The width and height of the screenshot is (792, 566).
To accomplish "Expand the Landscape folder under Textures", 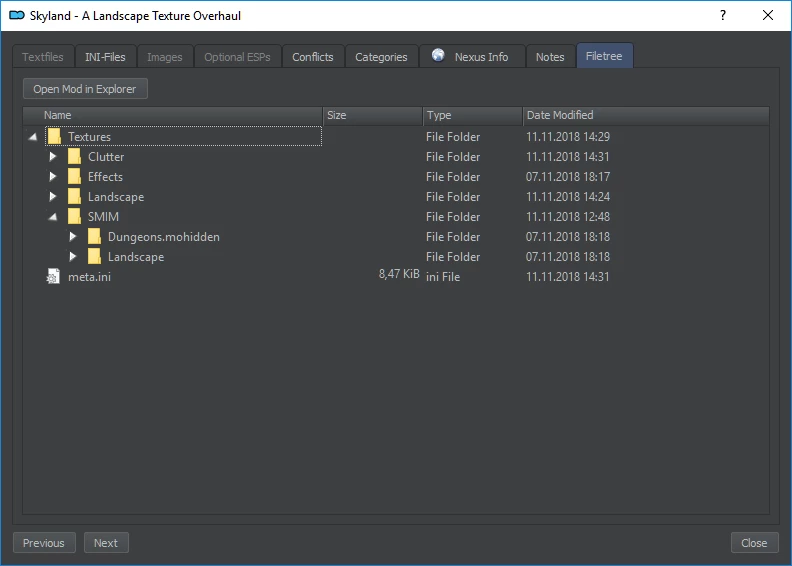I will (53, 196).
